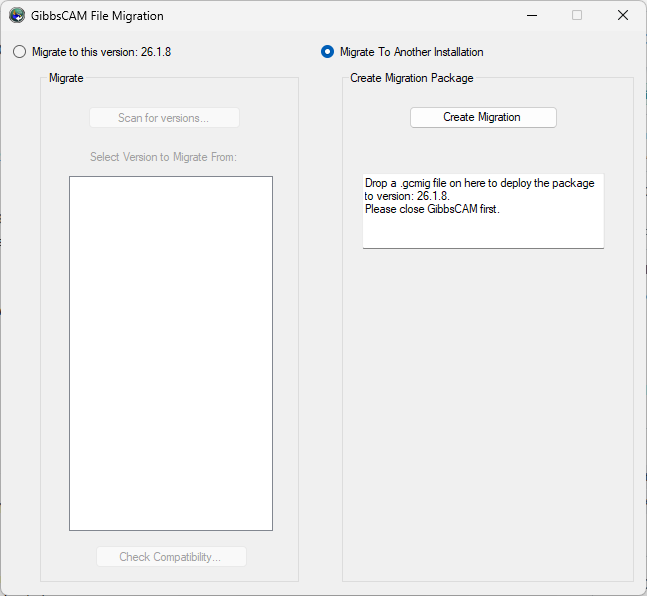Click the 'Migrate' group box label
647x596 pixels.
[x=66, y=78]
